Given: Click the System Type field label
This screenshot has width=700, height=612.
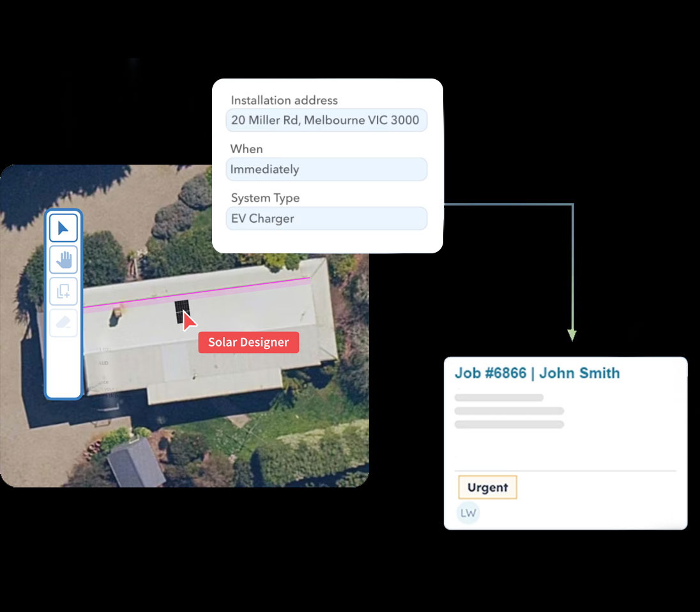Looking at the screenshot, I should coord(265,198).
